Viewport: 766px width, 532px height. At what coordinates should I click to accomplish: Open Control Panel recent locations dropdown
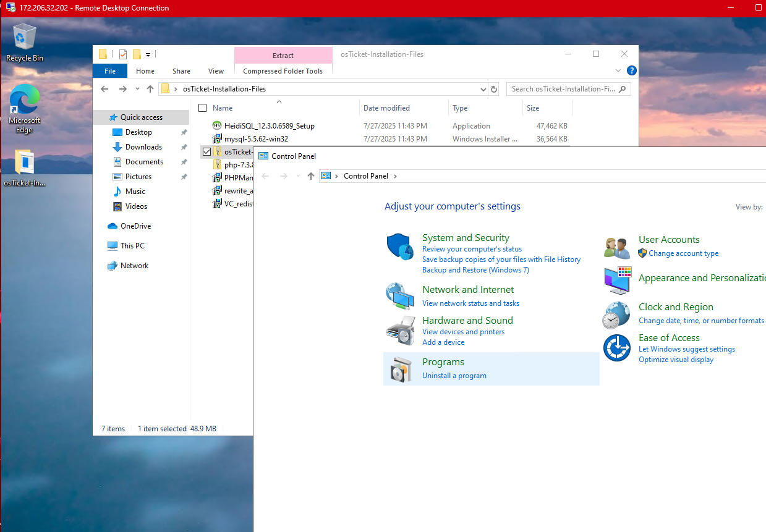(297, 176)
